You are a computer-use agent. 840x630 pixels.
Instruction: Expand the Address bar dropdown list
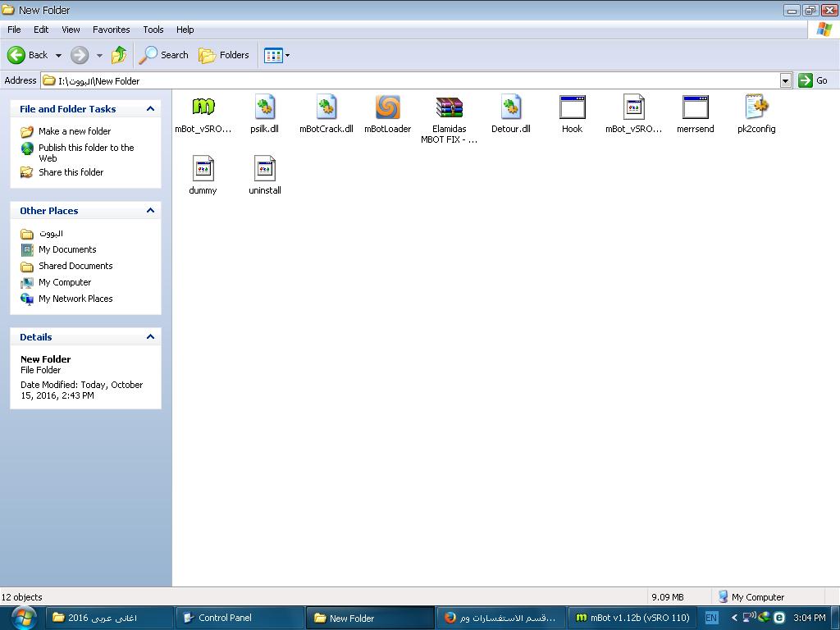click(x=785, y=81)
